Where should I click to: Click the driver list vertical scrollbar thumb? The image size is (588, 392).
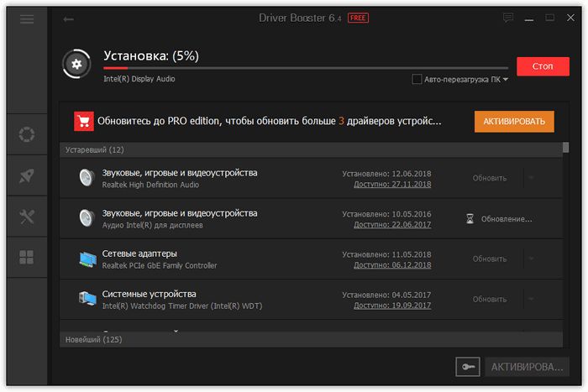point(566,147)
